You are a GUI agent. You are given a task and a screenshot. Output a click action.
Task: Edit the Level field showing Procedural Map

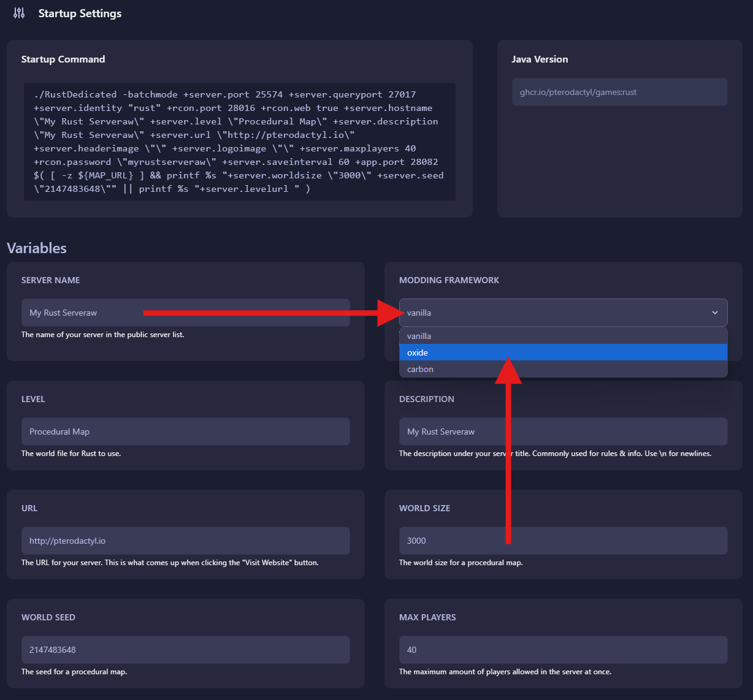click(x=185, y=431)
